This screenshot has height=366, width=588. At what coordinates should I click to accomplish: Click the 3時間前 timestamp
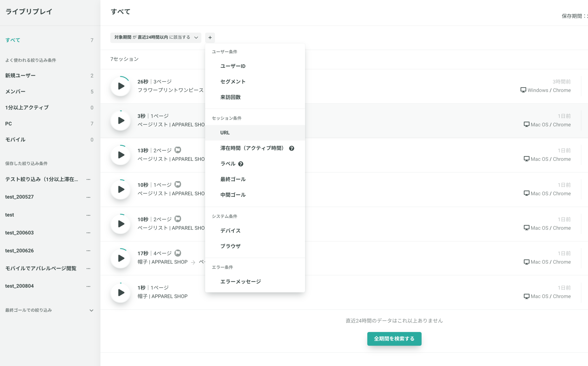[562, 81]
